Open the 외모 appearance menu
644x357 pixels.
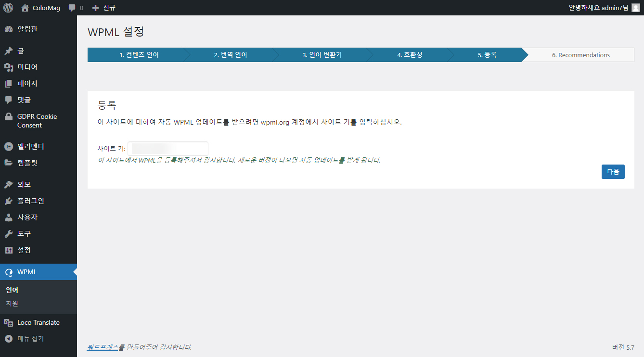pos(39,184)
